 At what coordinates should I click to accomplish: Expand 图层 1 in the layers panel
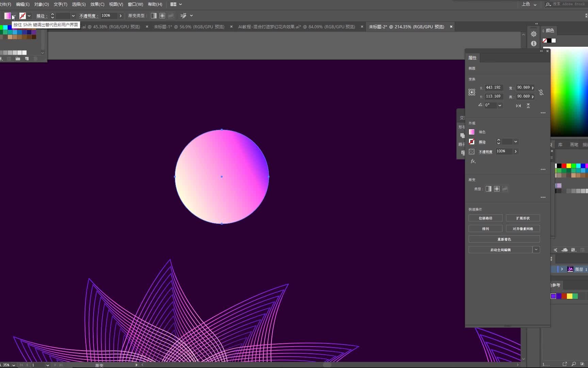coord(562,269)
